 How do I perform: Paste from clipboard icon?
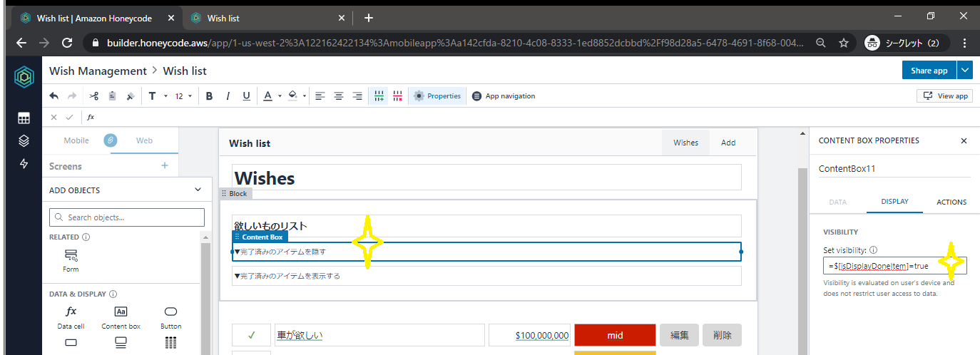tap(112, 96)
